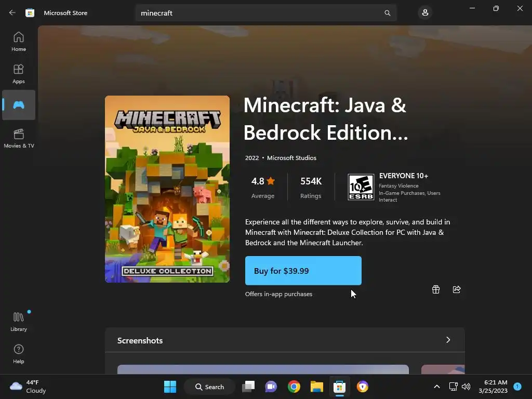The image size is (532, 399).
Task: Click the Microsoft Studios publisher link
Action: coord(291,158)
